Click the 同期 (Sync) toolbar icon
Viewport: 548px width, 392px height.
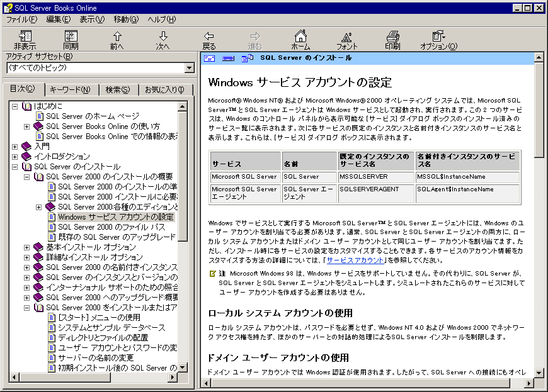71,36
